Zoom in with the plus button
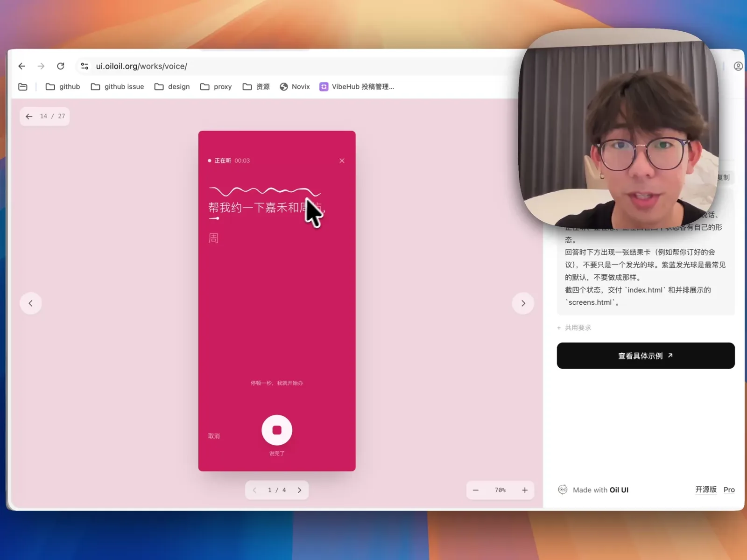The image size is (747, 560). tap(525, 490)
